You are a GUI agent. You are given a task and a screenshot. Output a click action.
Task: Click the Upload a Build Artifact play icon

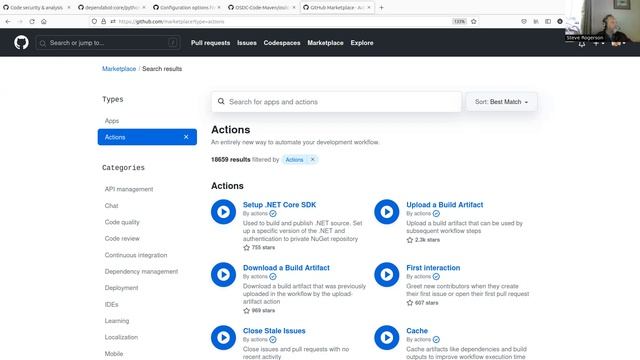click(387, 212)
